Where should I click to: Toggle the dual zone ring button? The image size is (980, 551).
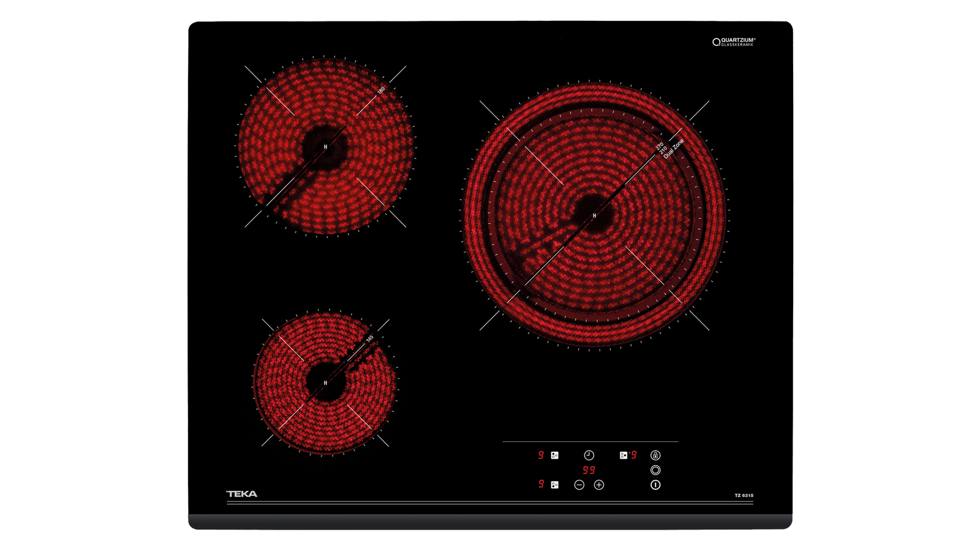pos(655,470)
